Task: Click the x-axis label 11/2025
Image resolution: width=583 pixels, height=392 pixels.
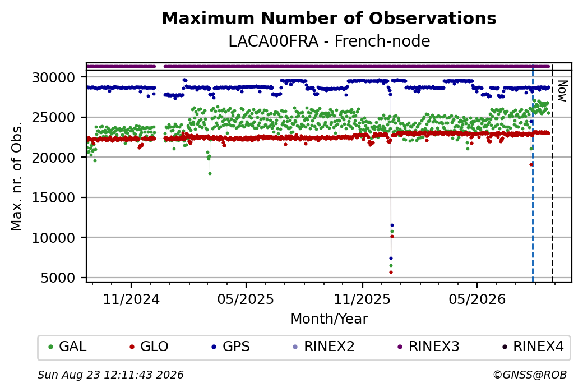Action: click(x=363, y=299)
